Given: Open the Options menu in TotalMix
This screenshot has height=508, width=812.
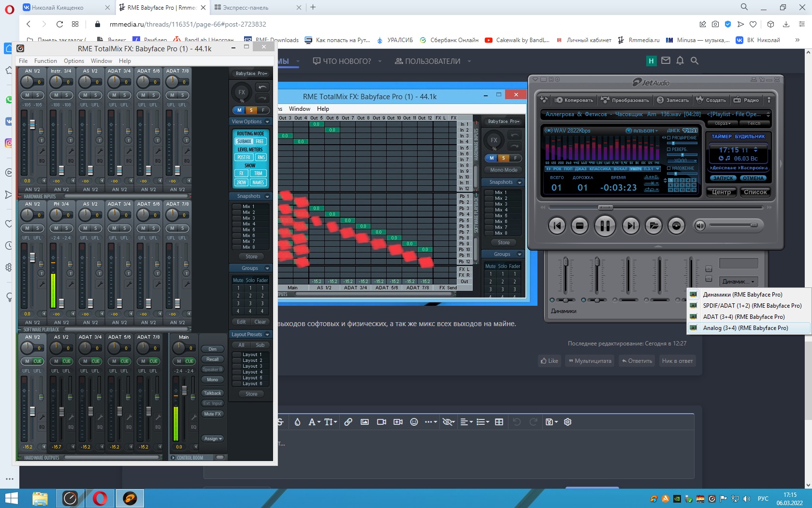Looking at the screenshot, I should (74, 61).
